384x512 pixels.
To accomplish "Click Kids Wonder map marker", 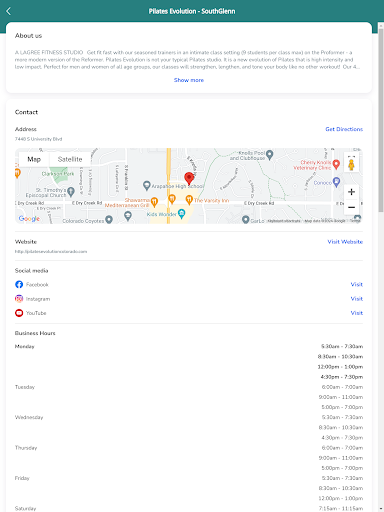I will 181,214.
